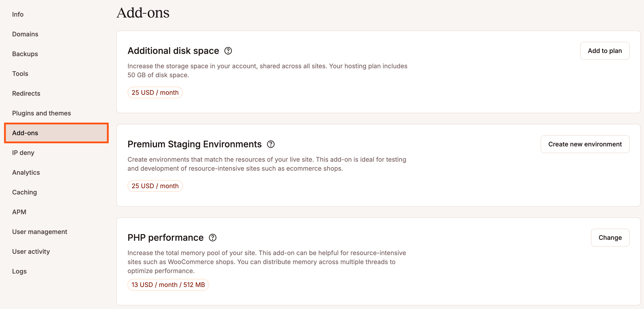Open the Redirects page

pos(26,93)
